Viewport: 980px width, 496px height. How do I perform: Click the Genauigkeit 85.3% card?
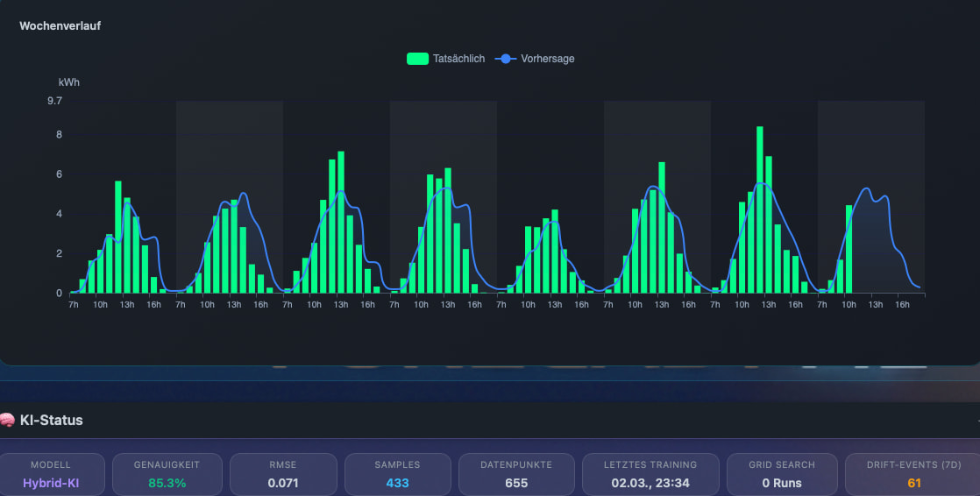167,474
